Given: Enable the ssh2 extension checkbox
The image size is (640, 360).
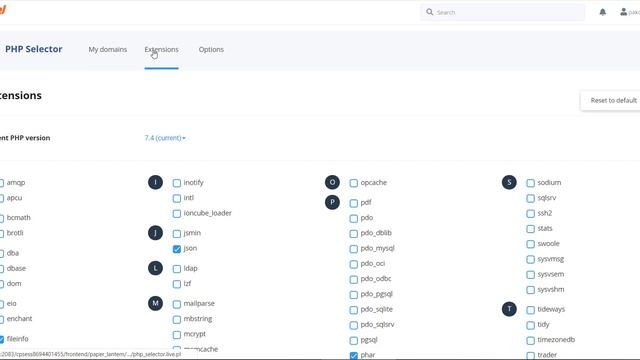Looking at the screenshot, I should tap(530, 213).
